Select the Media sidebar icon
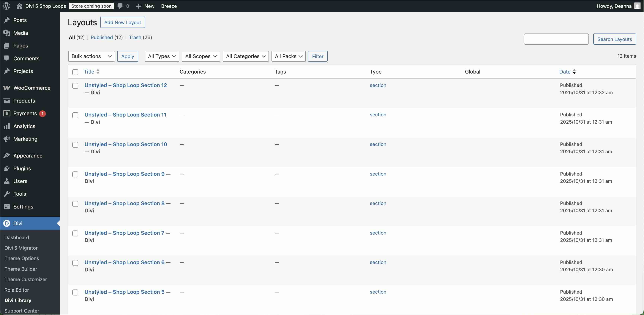This screenshot has width=644, height=315. [7, 33]
